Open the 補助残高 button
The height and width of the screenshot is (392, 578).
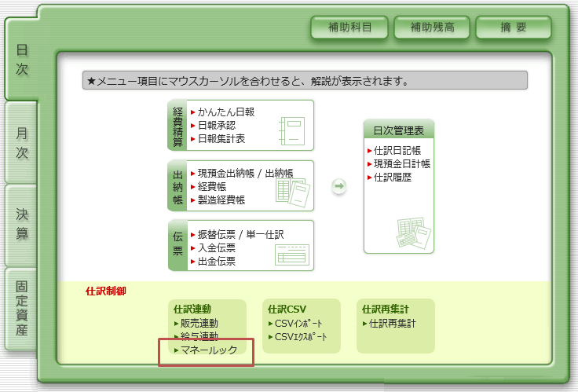click(432, 27)
